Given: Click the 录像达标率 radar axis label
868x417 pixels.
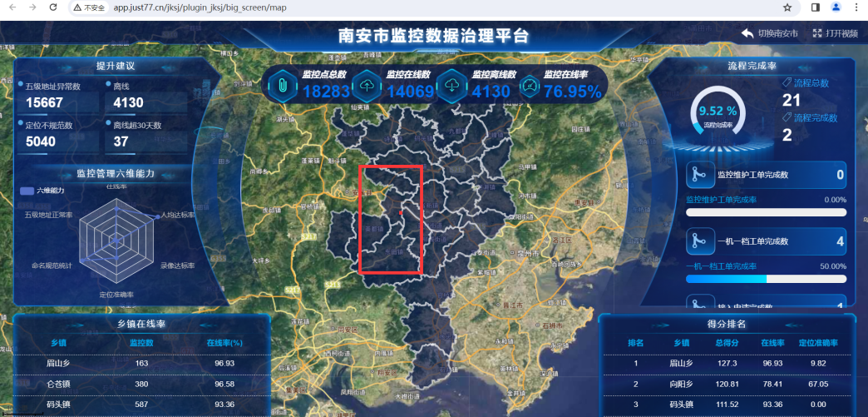Looking at the screenshot, I should [x=178, y=266].
